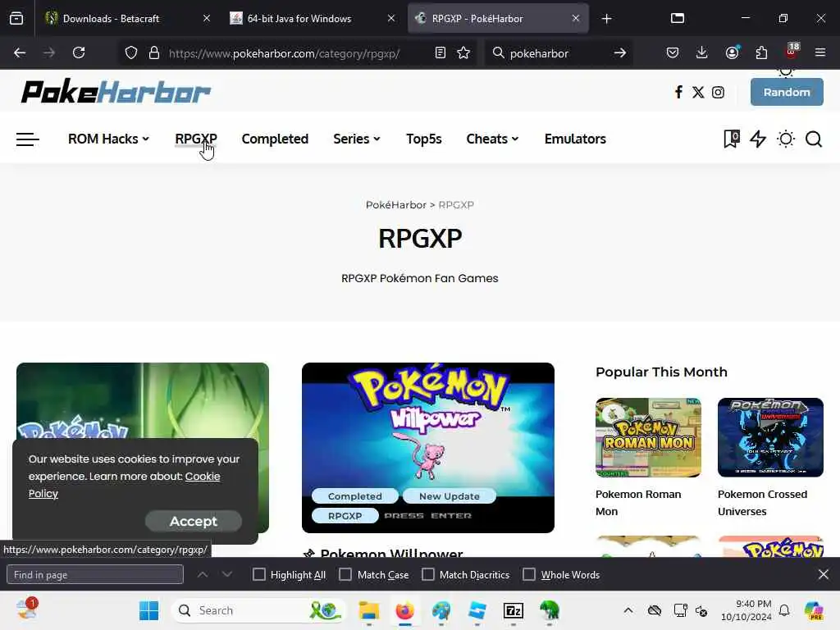Click the Random button
840x630 pixels.
coord(787,92)
